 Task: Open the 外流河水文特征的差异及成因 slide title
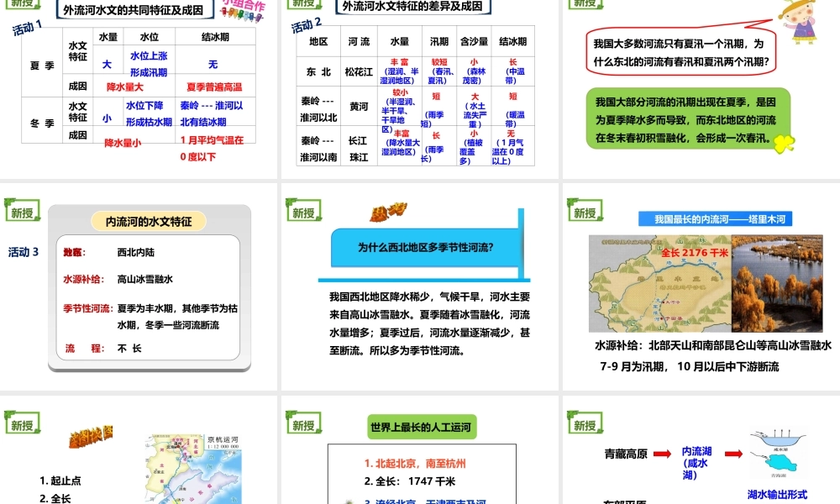(x=412, y=7)
